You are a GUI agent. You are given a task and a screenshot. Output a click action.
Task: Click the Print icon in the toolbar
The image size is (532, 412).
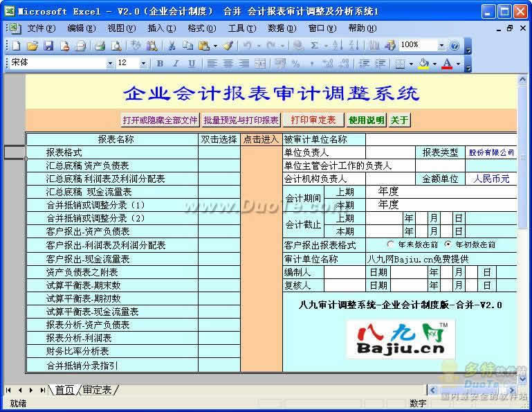(100, 45)
